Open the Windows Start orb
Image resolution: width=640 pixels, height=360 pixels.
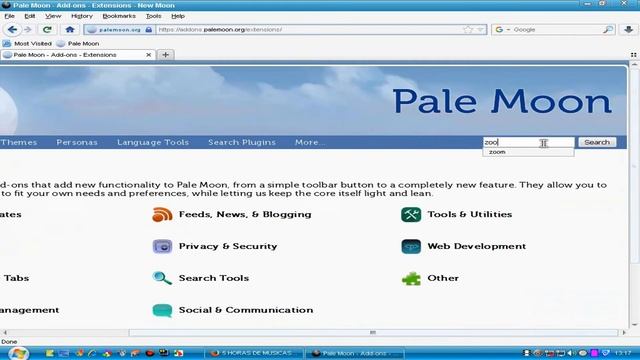[x=18, y=353]
